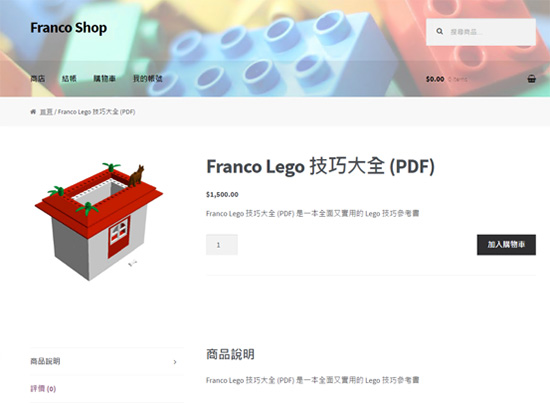Viewport: 550px width, 403px height.
Task: Click the home icon in breadcrumb
Action: [x=33, y=112]
